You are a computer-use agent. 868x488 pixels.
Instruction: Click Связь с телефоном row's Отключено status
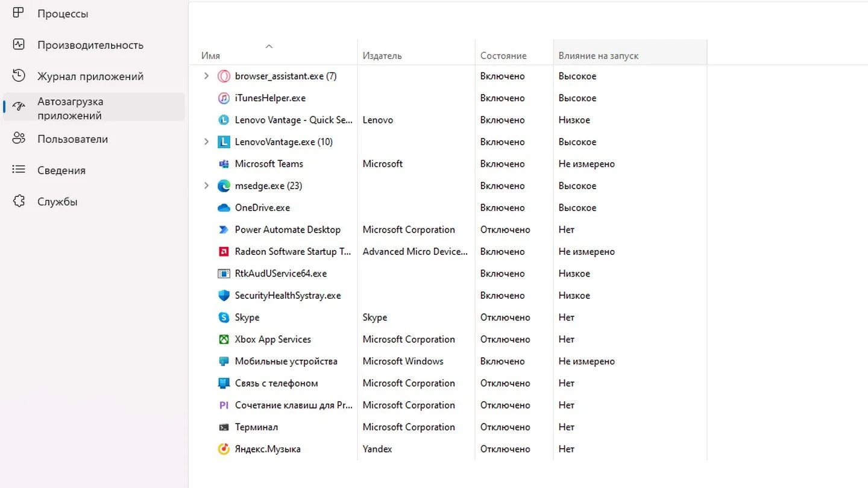coord(505,383)
